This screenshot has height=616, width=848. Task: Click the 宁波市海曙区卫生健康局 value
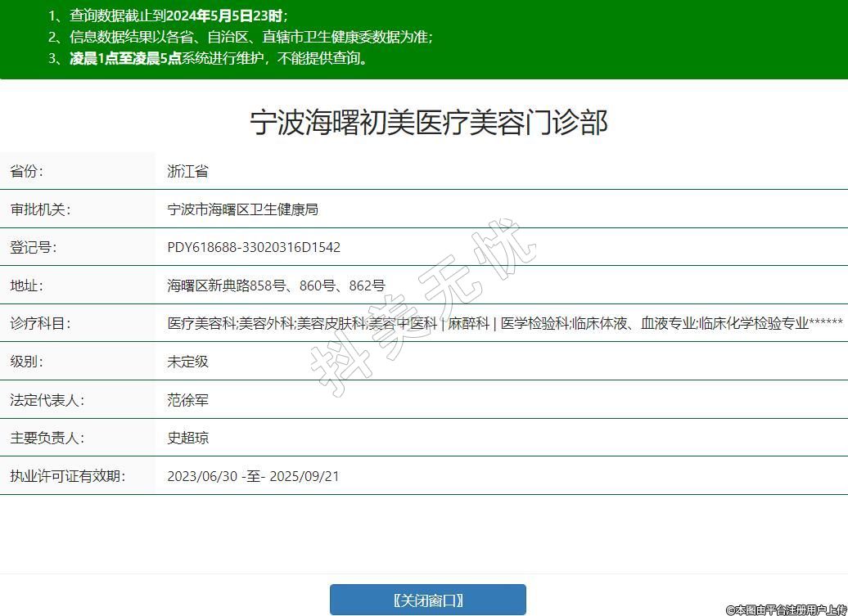pos(242,209)
